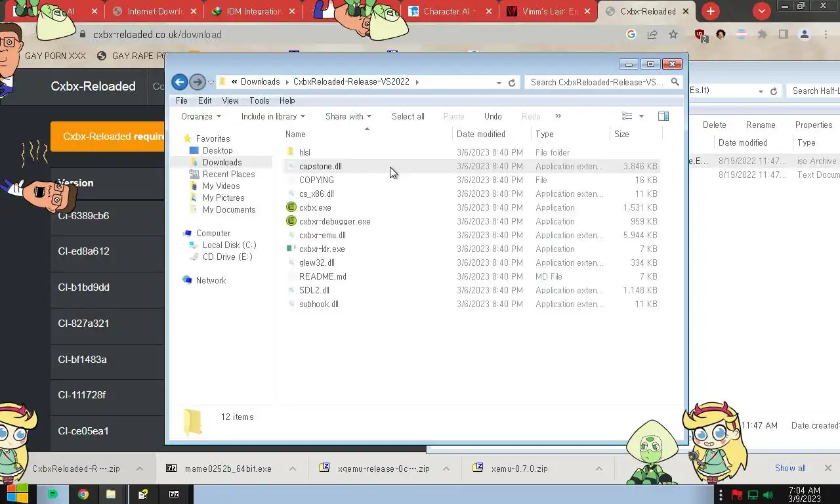Click the Explorer forward navigation arrow

click(197, 82)
